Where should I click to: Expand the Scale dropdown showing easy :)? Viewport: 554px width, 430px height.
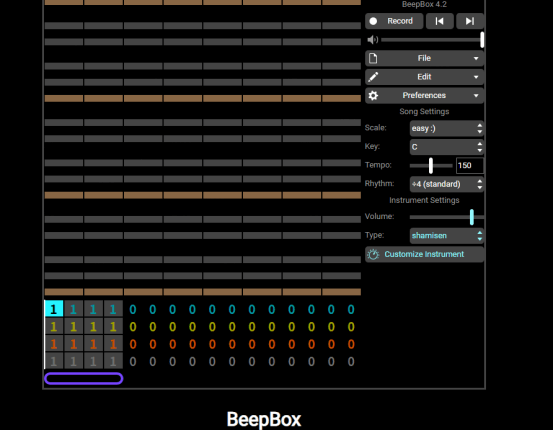(447, 128)
